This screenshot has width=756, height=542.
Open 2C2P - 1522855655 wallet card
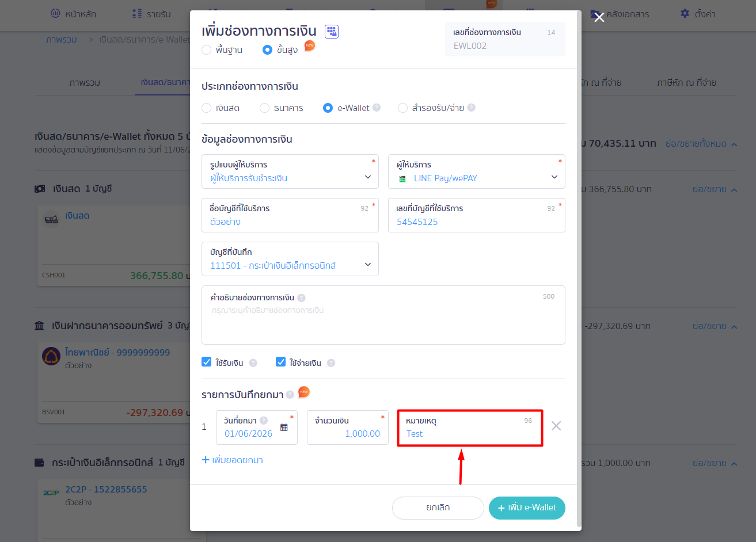click(106, 489)
